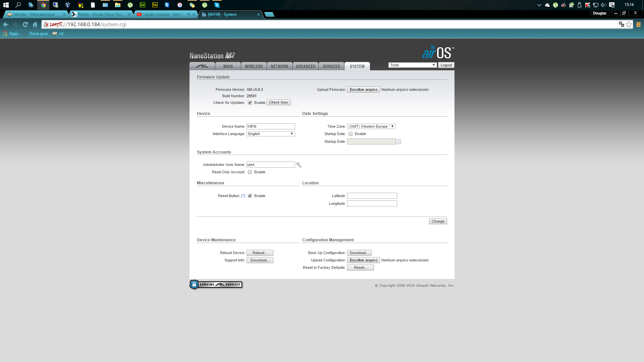Enable the Read-Only Account checkbox
Image resolution: width=644 pixels, height=362 pixels.
click(250, 172)
